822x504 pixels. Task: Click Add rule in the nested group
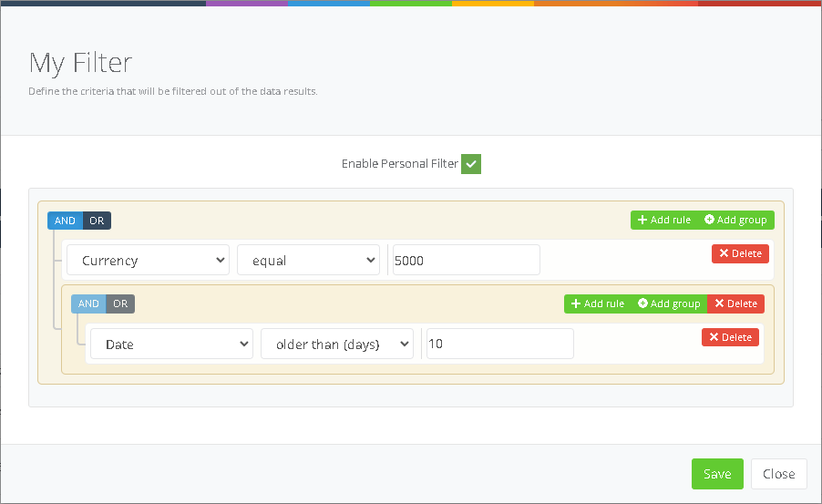pyautogui.click(x=597, y=304)
